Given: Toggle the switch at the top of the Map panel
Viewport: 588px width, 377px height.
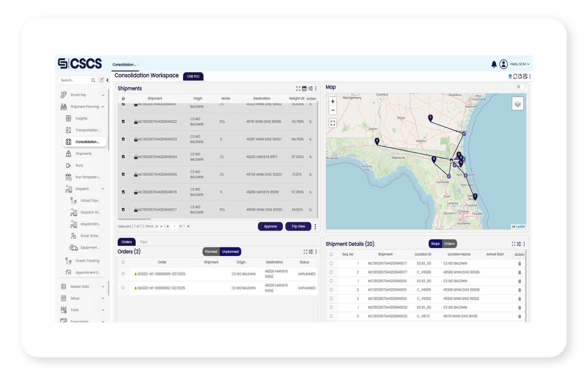Looking at the screenshot, I should pos(520,87).
